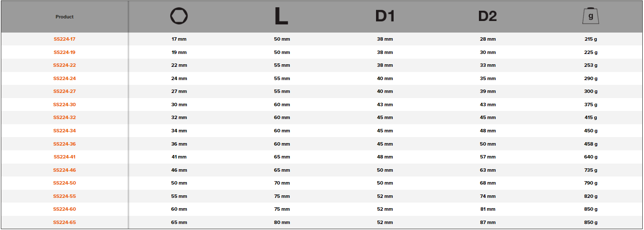644x230 pixels.
Task: Open product link SS224-55
Action: 64,197
